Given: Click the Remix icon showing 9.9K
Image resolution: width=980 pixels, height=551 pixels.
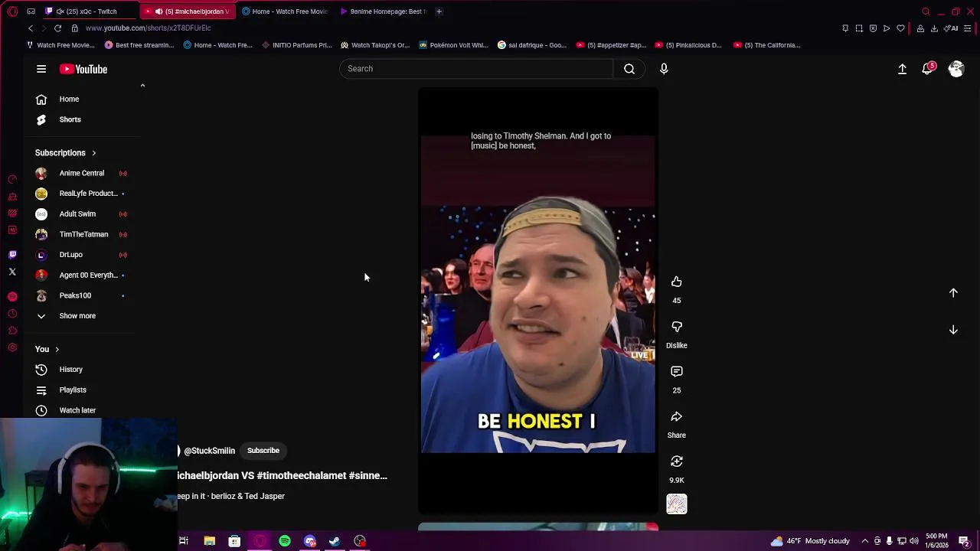Looking at the screenshot, I should (677, 461).
